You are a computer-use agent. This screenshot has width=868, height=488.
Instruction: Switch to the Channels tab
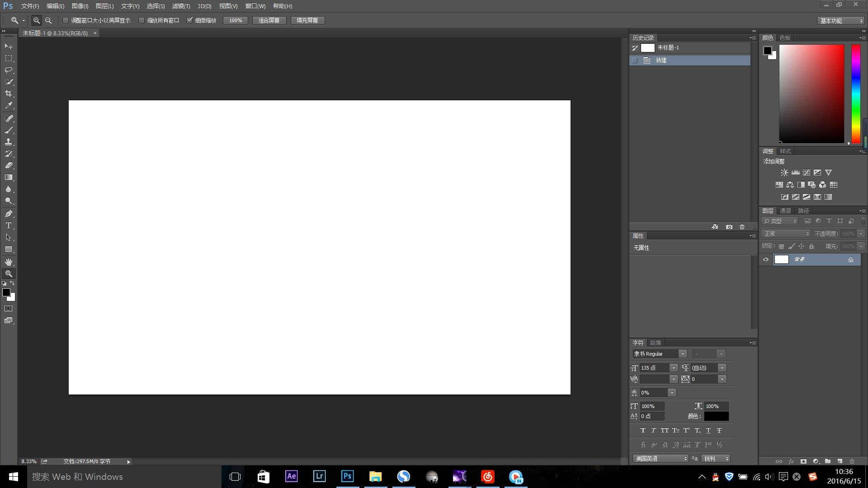click(x=785, y=211)
